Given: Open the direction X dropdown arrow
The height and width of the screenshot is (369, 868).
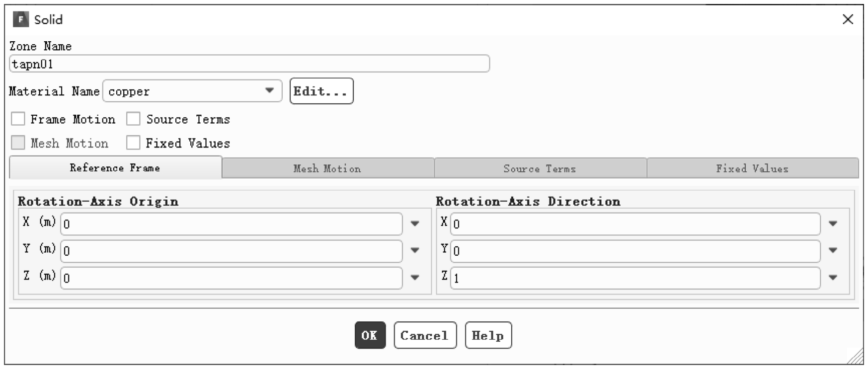Looking at the screenshot, I should tap(833, 223).
